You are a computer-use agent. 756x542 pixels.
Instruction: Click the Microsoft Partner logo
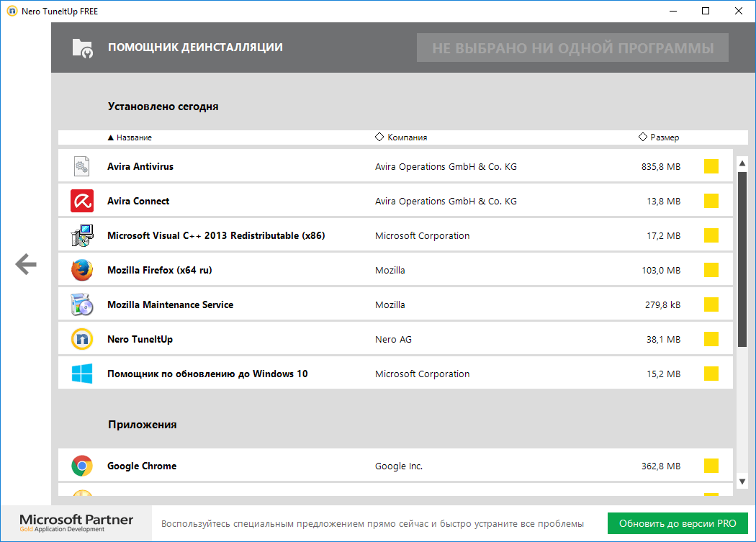point(76,523)
